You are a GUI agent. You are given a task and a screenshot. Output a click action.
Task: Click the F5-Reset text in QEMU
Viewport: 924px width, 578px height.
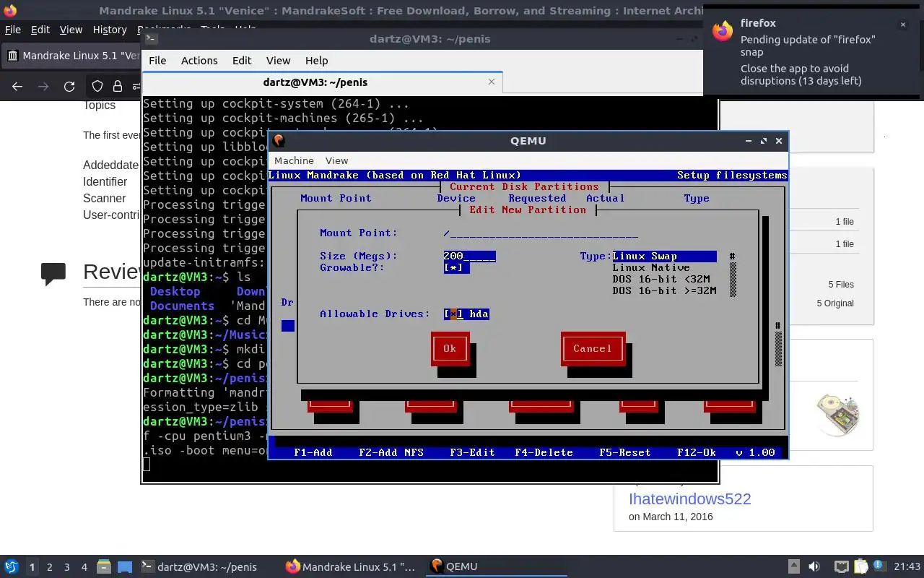point(625,452)
